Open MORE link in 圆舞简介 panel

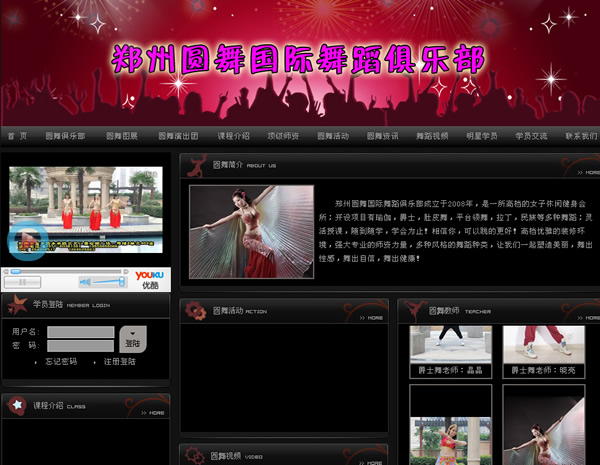[589, 173]
